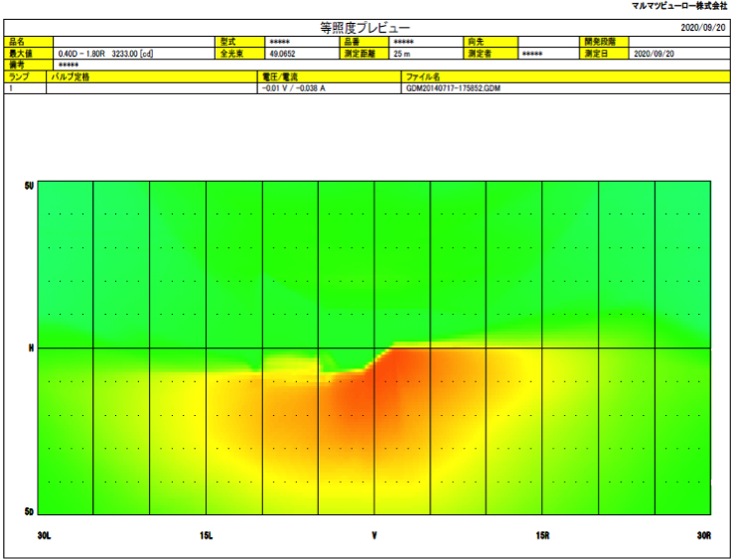
Task: Click lamp number 1 in ランプ row
Action: pos(11,88)
